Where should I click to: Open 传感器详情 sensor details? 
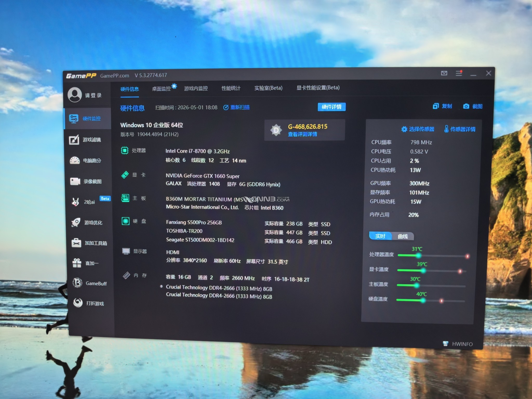tap(460, 129)
